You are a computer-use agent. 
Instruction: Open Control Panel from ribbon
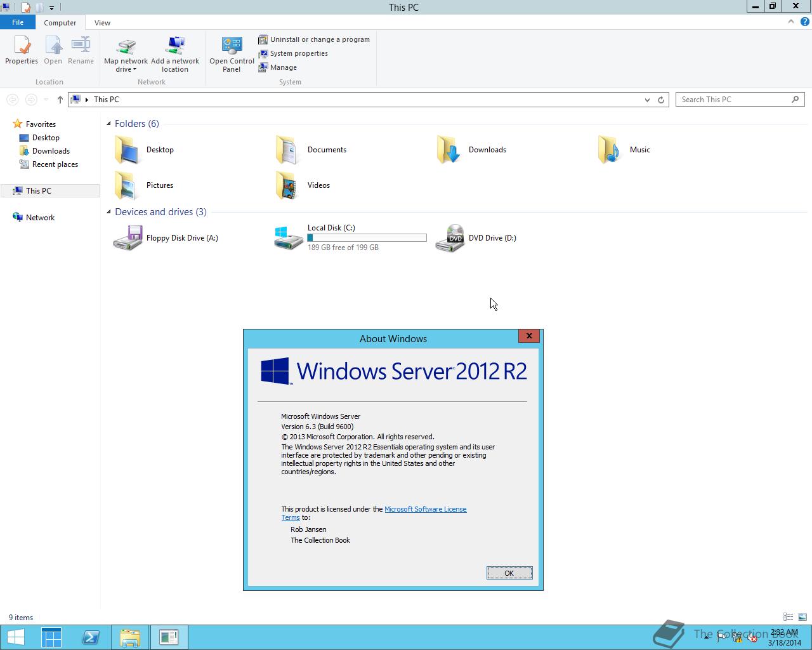[232, 55]
